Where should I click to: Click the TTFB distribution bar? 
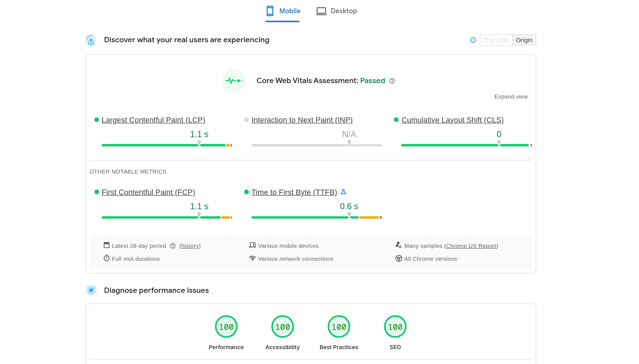tap(317, 217)
